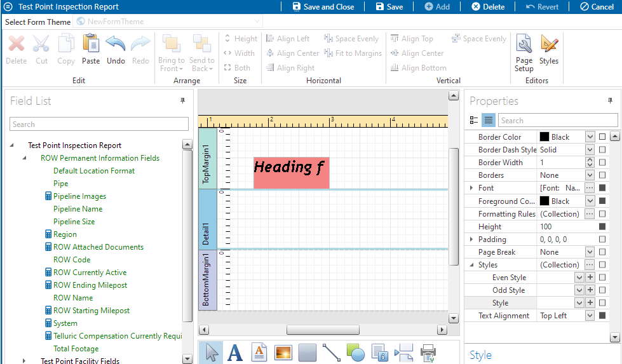Pick the Label (letter A) tool
Viewport: 622px width, 364px height.
235,353
